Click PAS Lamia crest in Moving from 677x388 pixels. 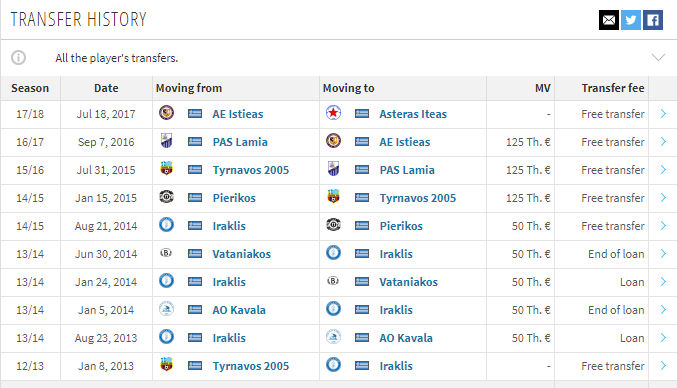pos(166,141)
